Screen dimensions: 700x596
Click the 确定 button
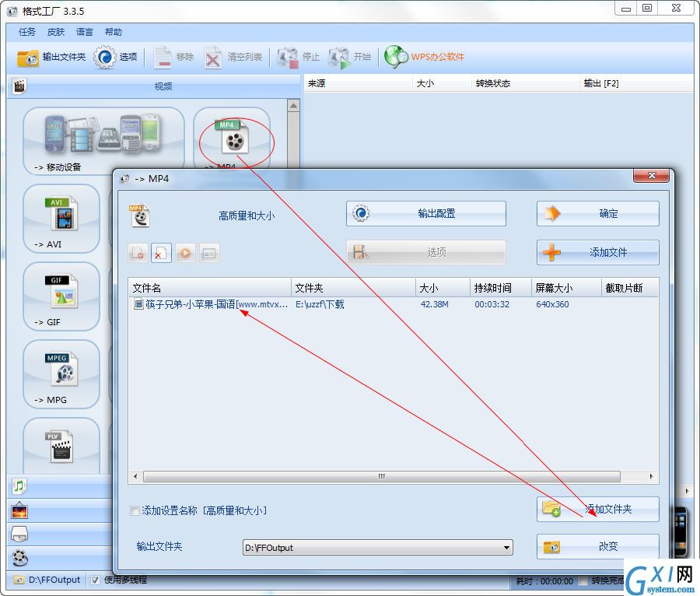[598, 213]
